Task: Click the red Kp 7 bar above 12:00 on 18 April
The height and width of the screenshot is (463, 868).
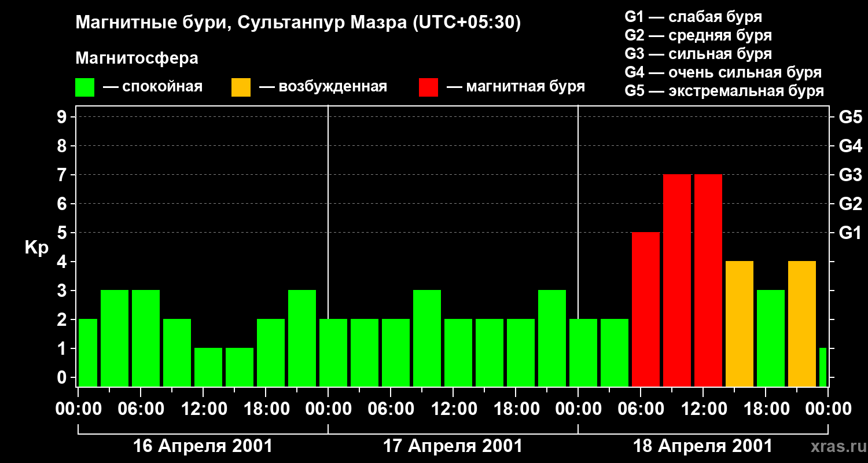Action: point(708,280)
